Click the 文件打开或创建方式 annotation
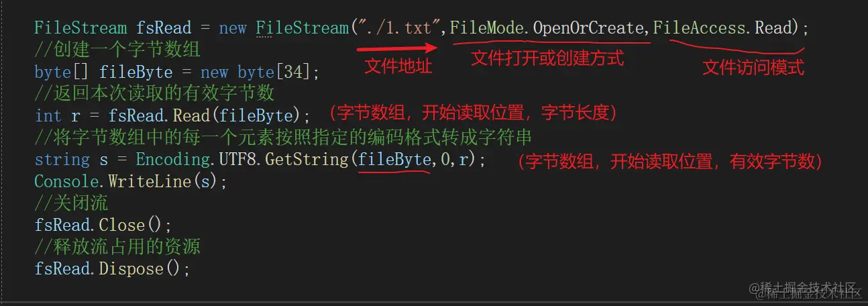The height and width of the screenshot is (306, 868). point(547,58)
